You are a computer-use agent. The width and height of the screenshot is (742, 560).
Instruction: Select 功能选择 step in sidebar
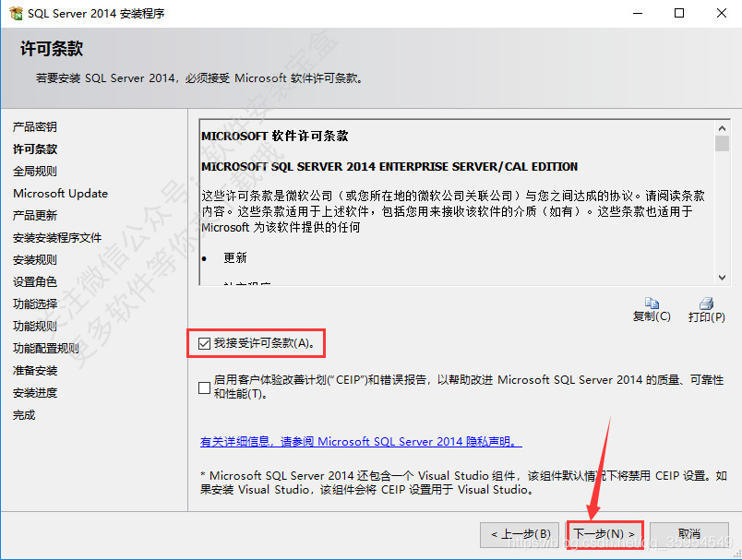(34, 304)
